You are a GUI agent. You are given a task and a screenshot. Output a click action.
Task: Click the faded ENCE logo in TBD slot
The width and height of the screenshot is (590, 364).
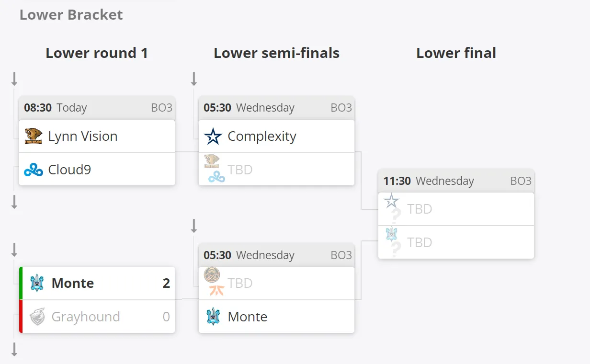(212, 274)
